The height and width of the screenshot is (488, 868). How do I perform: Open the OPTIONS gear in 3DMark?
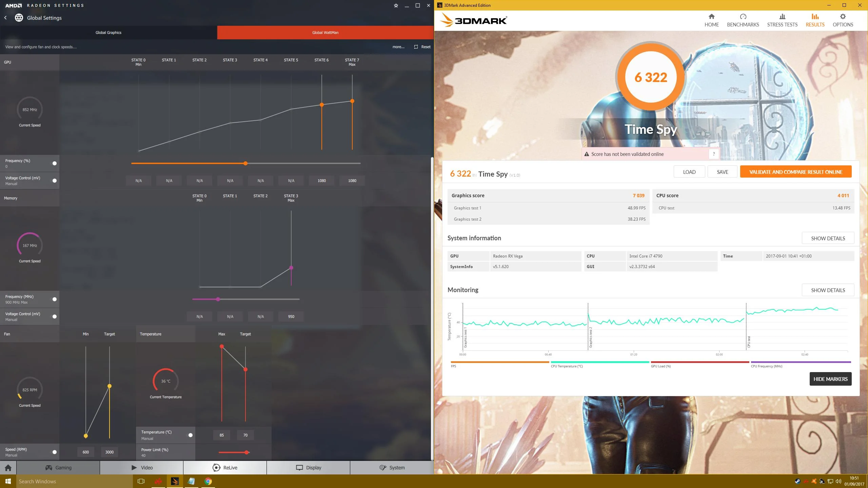pos(843,17)
